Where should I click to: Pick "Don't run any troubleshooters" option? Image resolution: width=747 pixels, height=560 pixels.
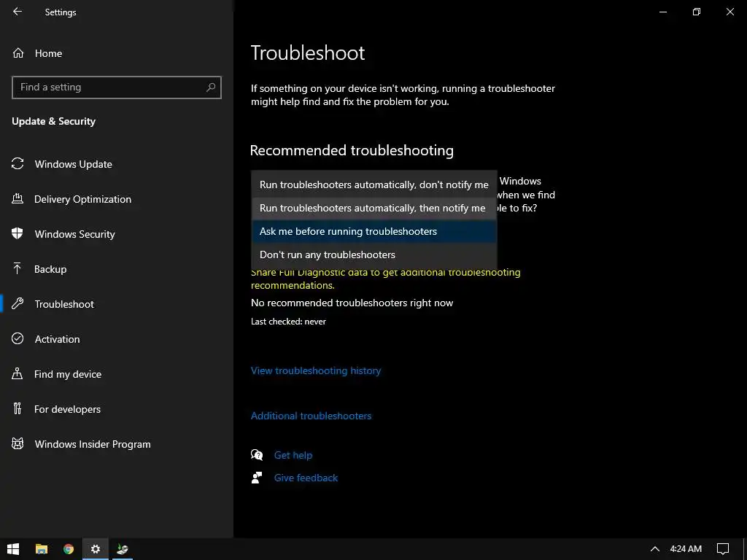point(374,254)
